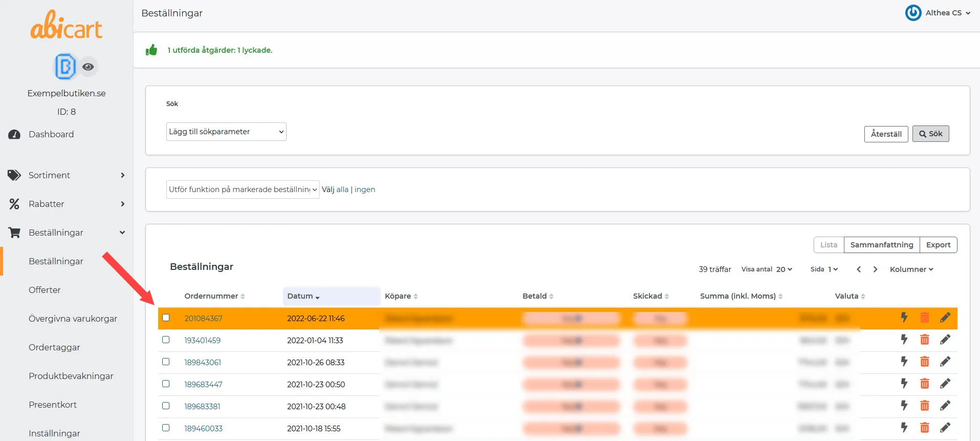Image resolution: width=980 pixels, height=441 pixels.
Task: Open the blue shop badge icon
Action: (x=65, y=67)
